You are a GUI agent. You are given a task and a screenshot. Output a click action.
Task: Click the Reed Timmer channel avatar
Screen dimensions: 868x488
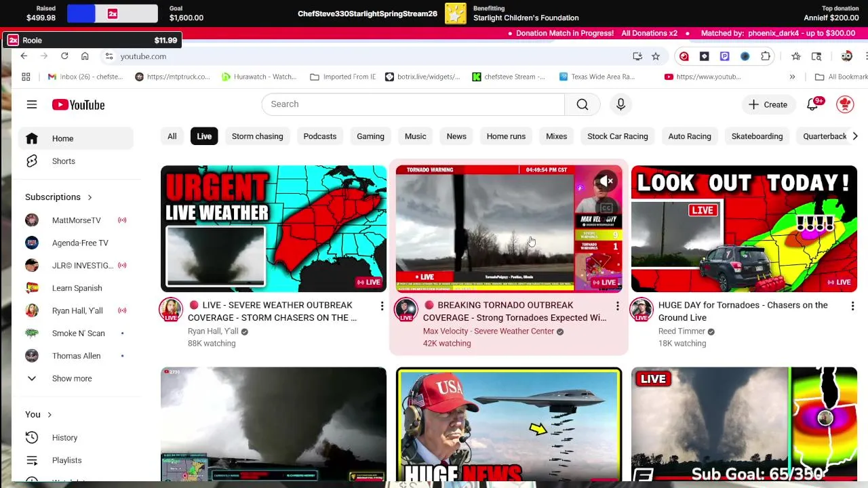tap(642, 310)
